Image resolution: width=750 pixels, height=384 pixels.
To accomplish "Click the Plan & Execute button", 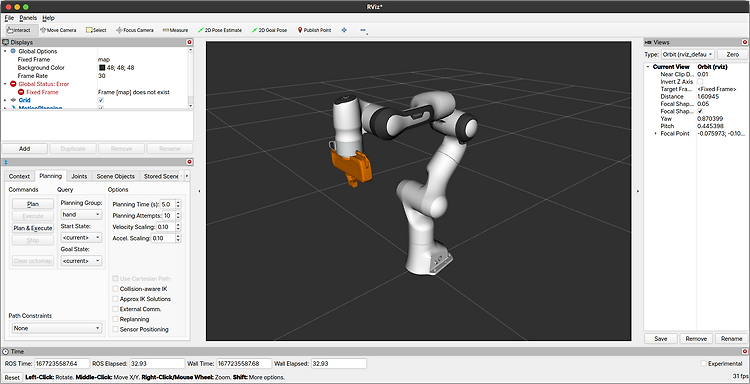I will [x=33, y=228].
